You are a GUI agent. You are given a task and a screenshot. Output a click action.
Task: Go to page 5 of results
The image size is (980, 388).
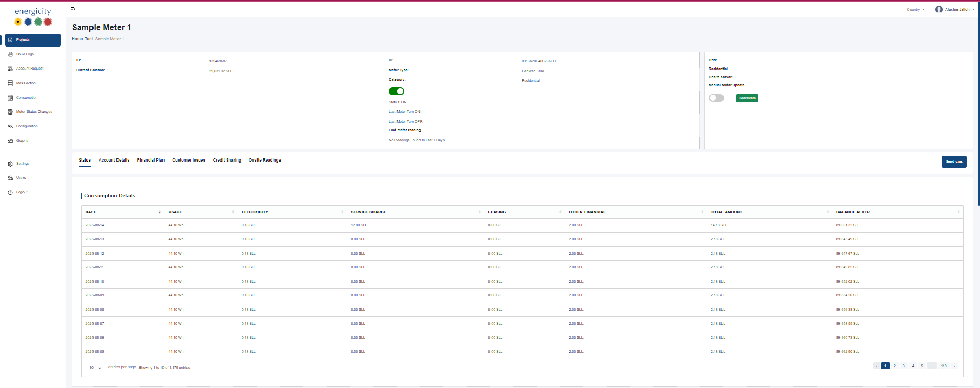point(922,366)
